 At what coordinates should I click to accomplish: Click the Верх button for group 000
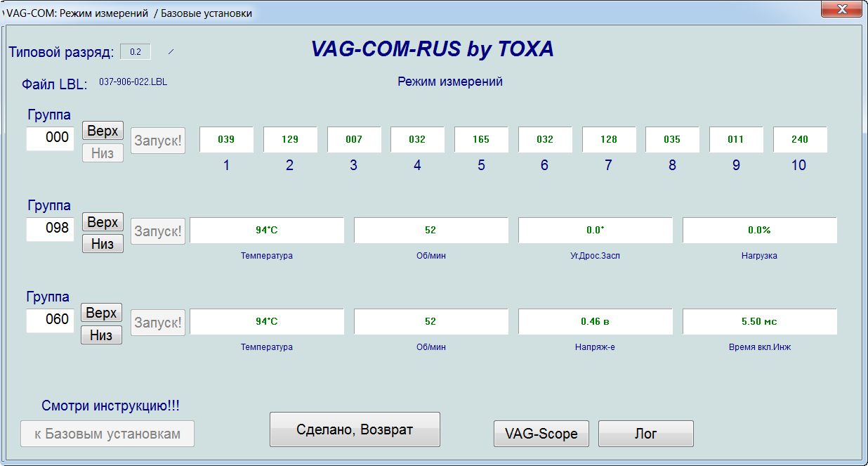coord(103,131)
